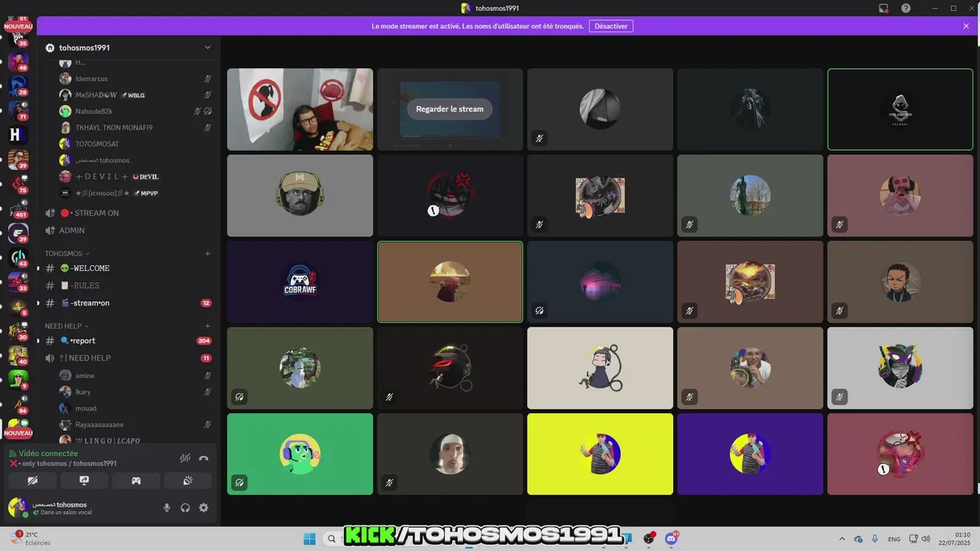This screenshot has height=551, width=980.
Task: Open top NOUVEAU unread indicator
Action: pos(18,26)
